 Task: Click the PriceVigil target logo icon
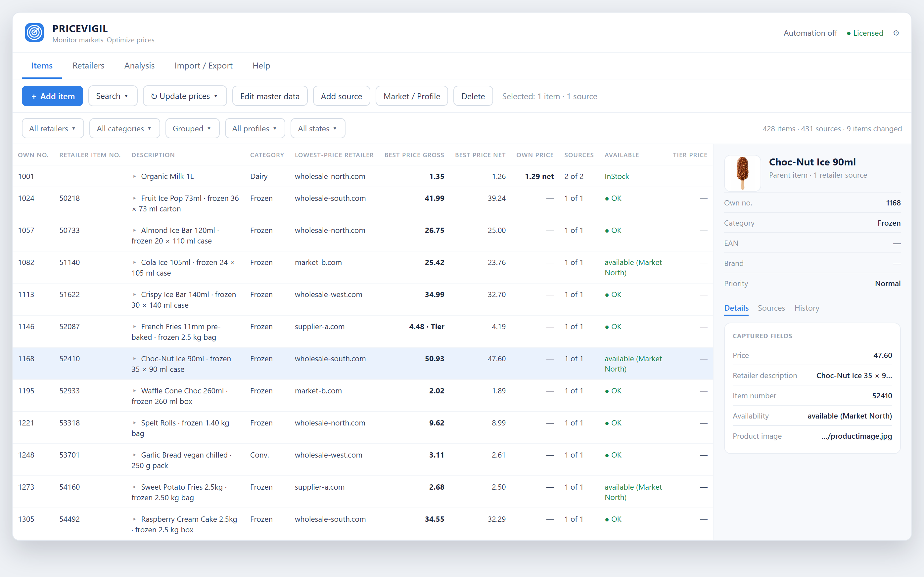(34, 32)
